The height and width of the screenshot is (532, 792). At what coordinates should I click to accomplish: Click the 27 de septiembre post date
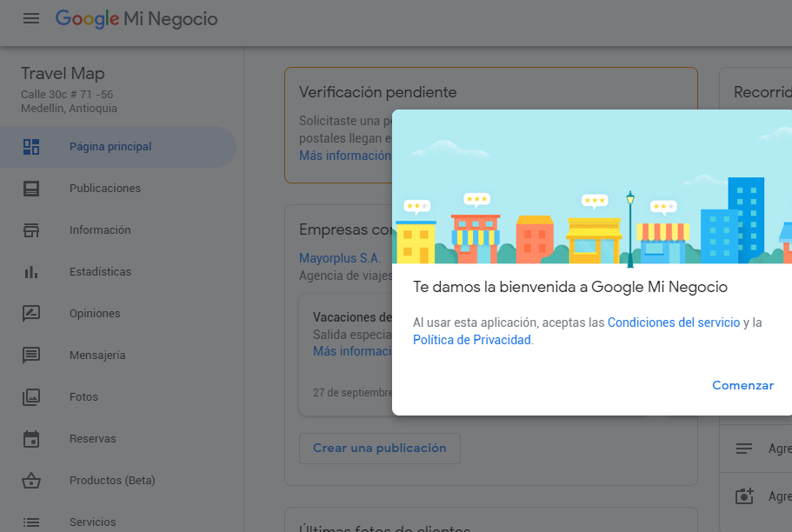(353, 393)
